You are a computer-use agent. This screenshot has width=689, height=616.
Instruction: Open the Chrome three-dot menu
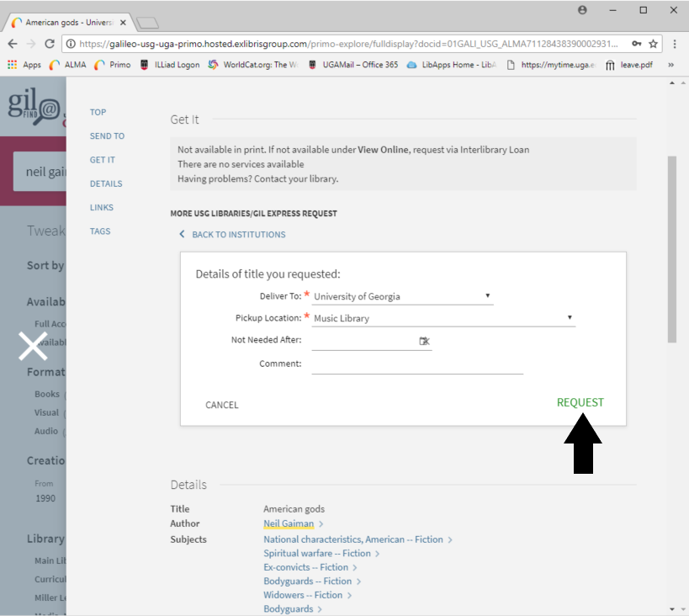[675, 44]
